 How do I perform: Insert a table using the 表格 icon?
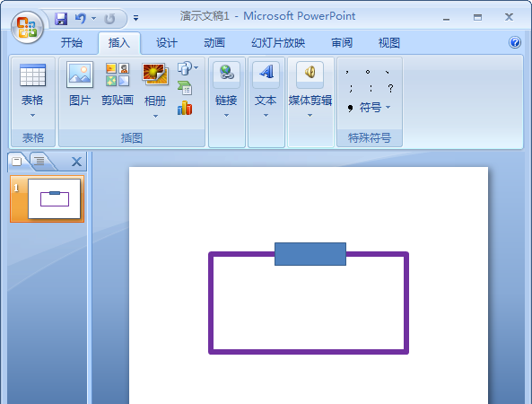tap(32, 75)
